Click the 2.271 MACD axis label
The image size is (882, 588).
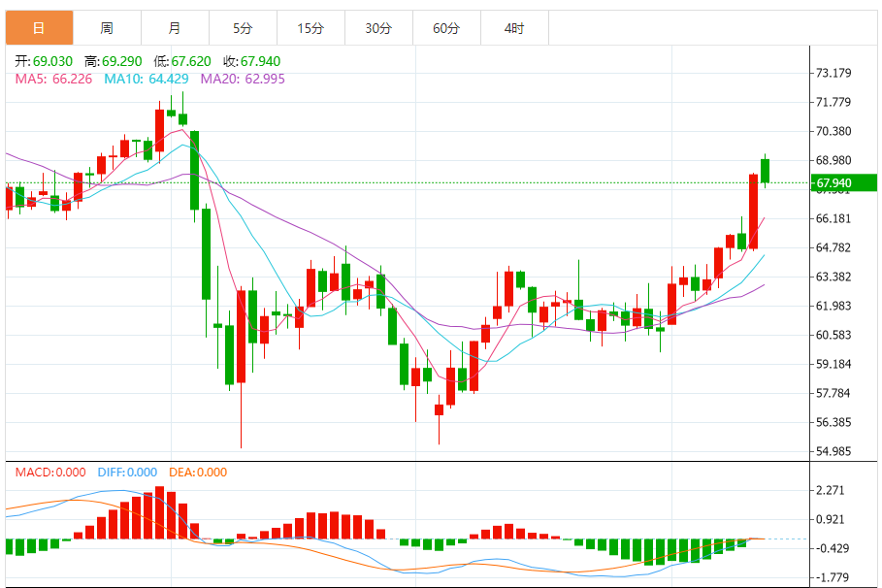831,490
